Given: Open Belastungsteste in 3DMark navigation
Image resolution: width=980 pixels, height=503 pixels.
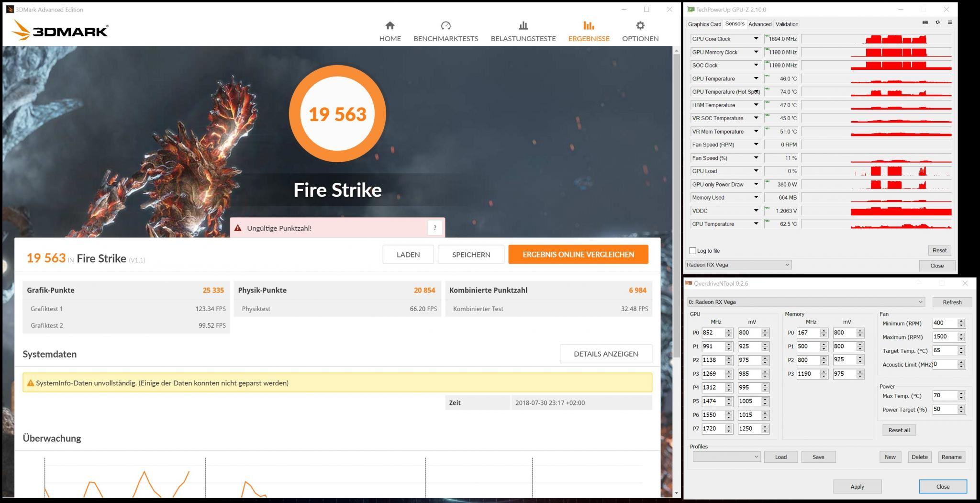Looking at the screenshot, I should click(x=523, y=32).
